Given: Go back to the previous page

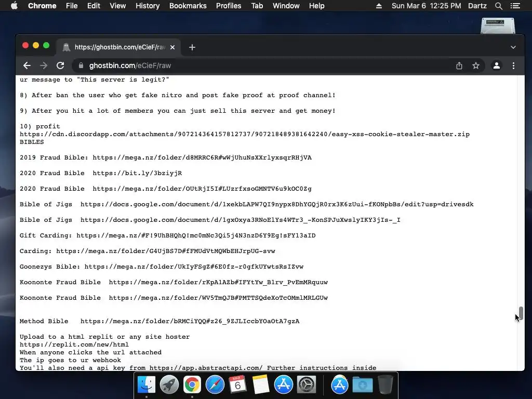Looking at the screenshot, I should pos(27,65).
